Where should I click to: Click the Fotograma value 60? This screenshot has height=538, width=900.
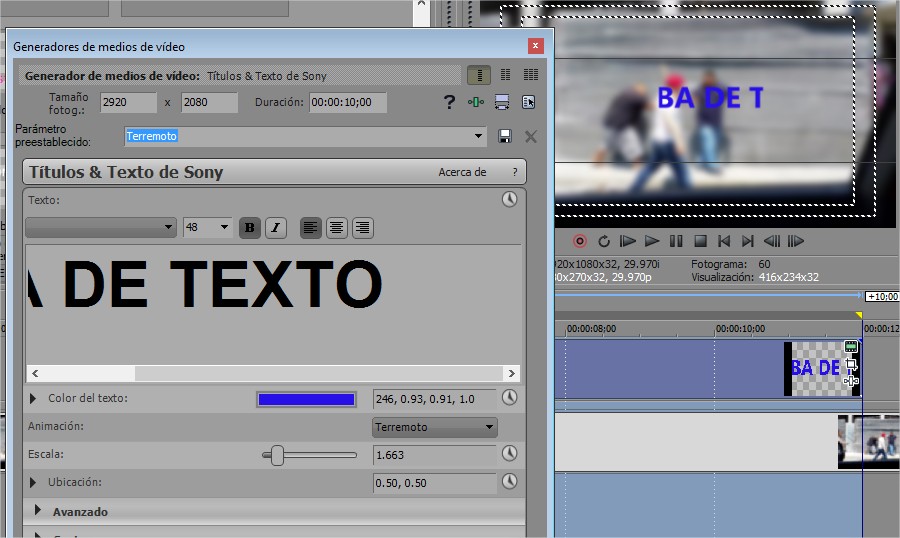(x=764, y=264)
